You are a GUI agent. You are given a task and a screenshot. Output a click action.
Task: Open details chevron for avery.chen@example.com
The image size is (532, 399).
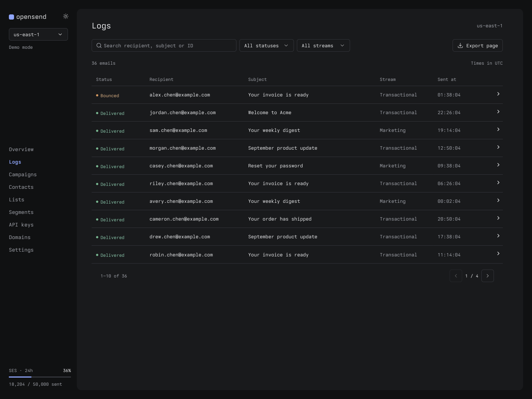[498, 200]
